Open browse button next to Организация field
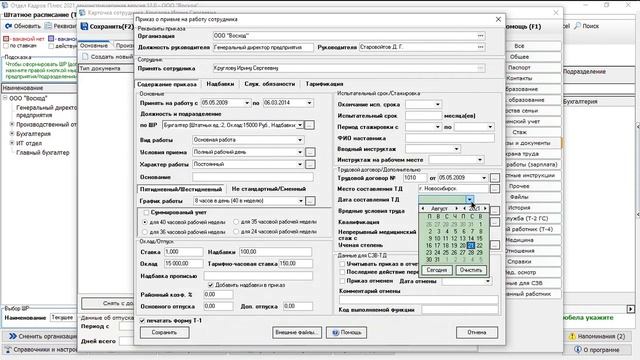 (x=480, y=36)
